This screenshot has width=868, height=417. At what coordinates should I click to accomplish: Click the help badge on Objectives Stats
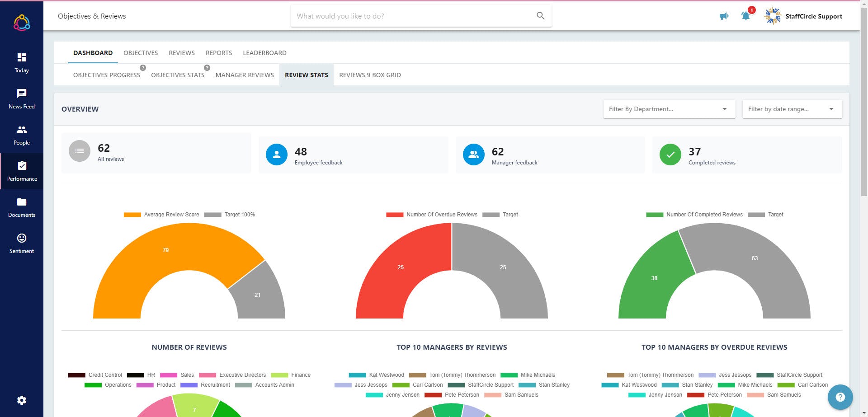click(x=207, y=68)
